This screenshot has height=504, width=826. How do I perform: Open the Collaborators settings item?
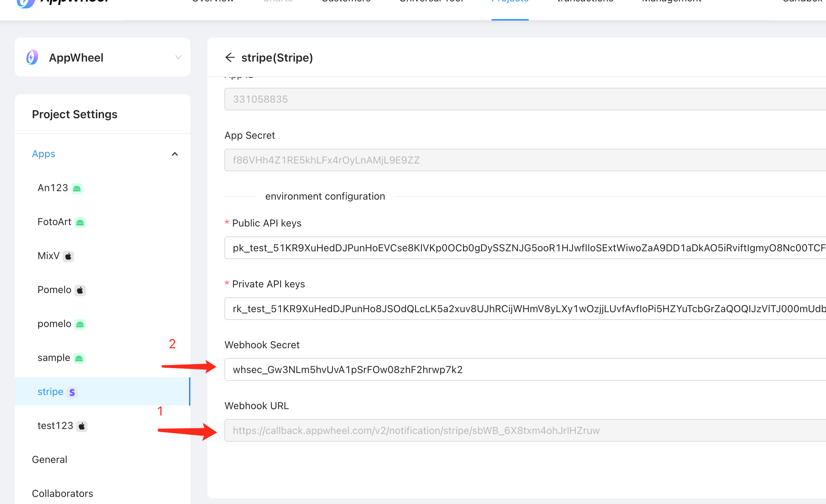click(62, 493)
